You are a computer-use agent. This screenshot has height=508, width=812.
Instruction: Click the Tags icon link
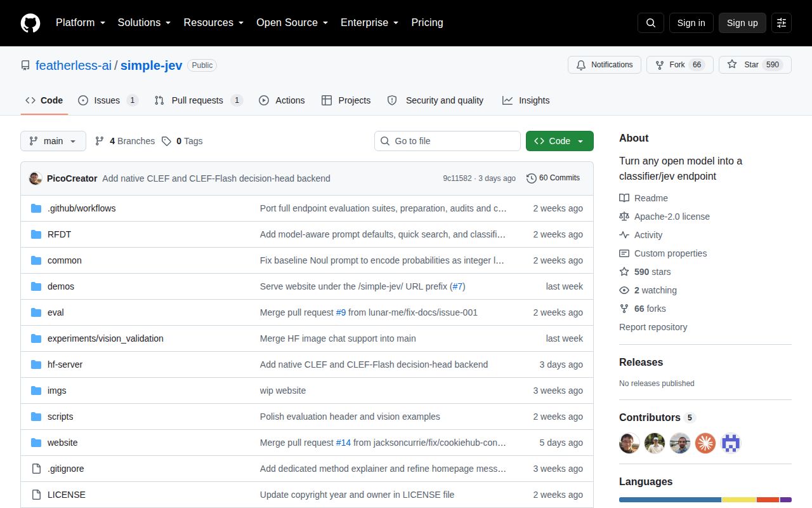[182, 141]
